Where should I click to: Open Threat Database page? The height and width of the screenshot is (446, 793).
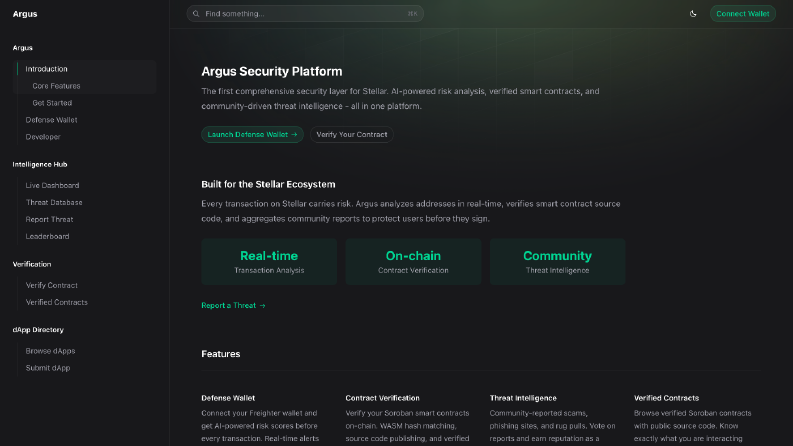coord(54,202)
